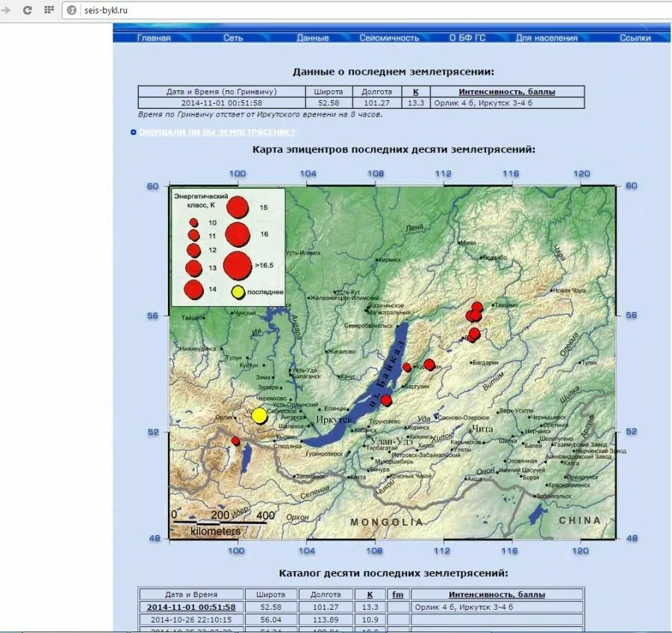Click 'Орлик 4 б, Иркутск 3-4 б' in top table

click(483, 103)
